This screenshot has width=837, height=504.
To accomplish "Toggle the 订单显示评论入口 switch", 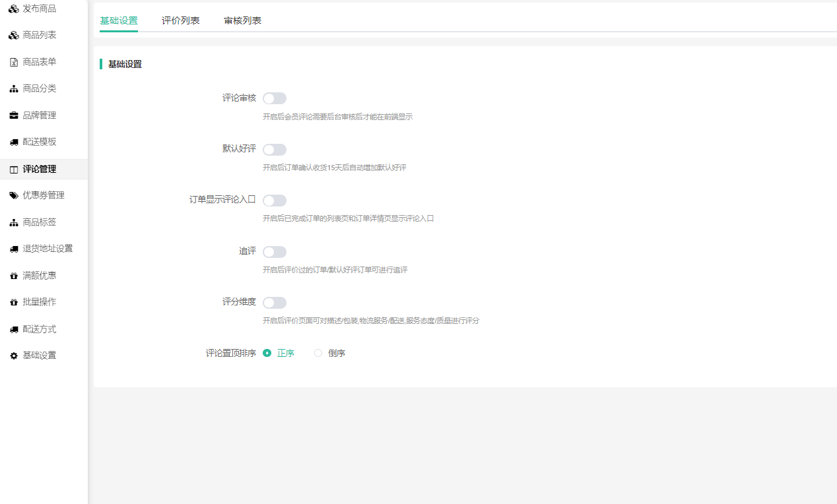I will click(x=274, y=201).
